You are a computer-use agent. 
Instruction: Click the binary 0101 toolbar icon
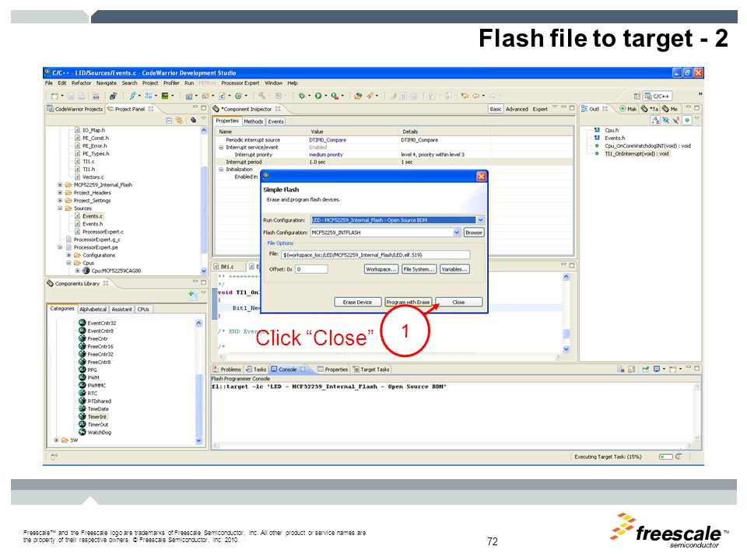(x=148, y=96)
